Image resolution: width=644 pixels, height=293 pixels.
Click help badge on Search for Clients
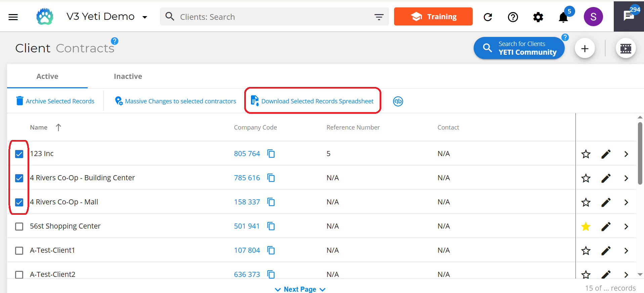point(565,37)
